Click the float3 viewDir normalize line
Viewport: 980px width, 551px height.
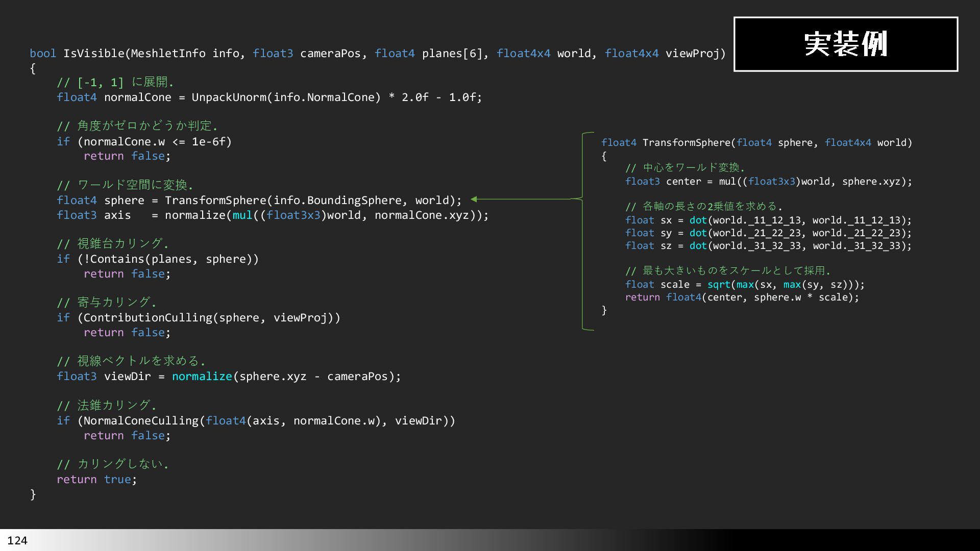click(229, 377)
